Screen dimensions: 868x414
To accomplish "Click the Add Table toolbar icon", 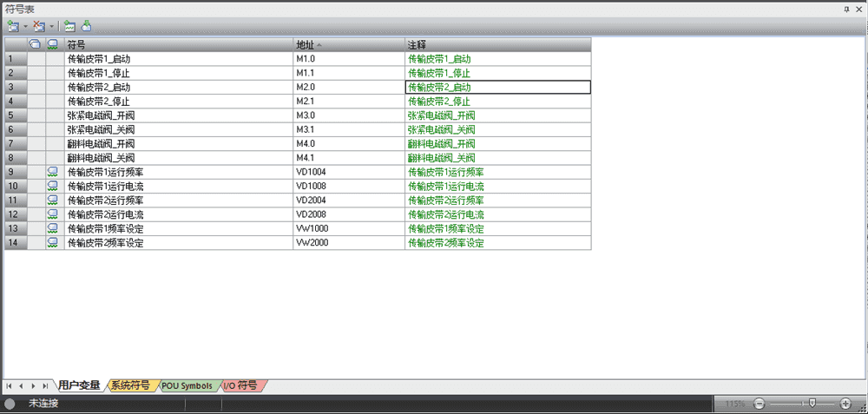I will [13, 27].
